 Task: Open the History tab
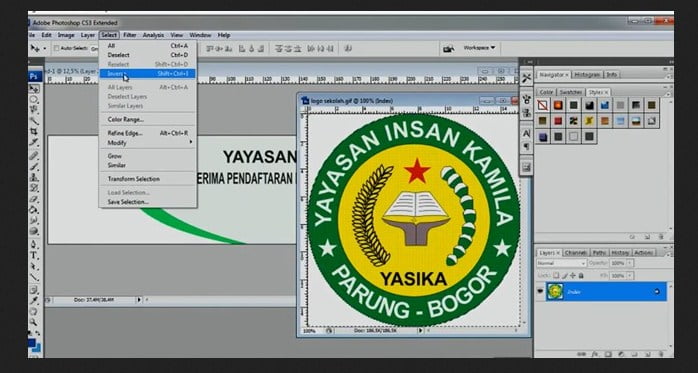(x=619, y=252)
